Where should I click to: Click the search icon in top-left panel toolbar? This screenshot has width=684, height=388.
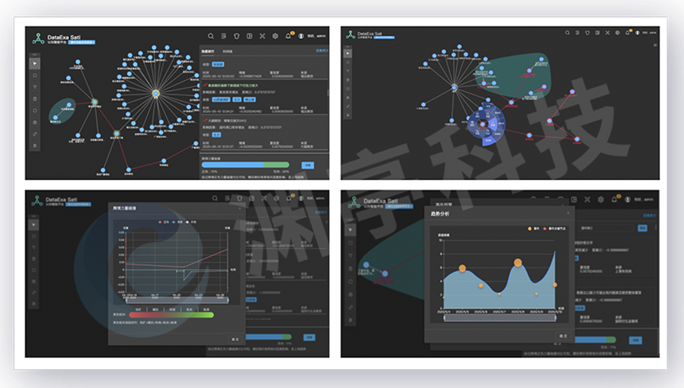[x=211, y=36]
